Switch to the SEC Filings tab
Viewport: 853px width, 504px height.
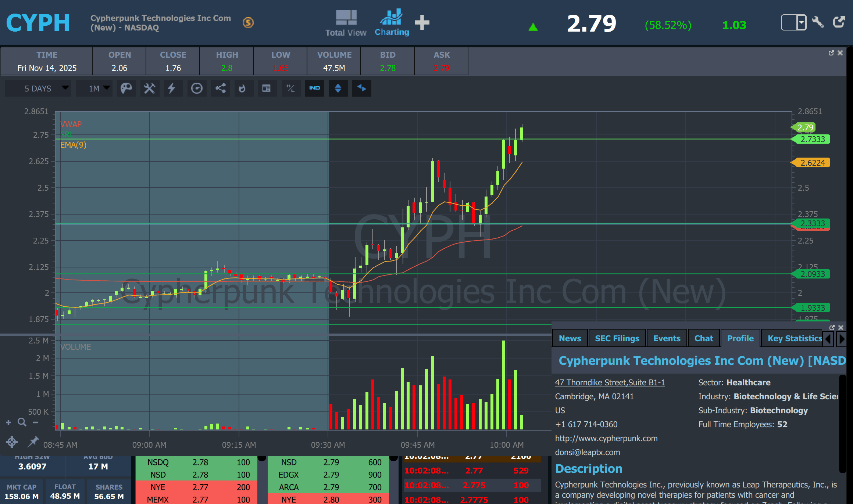[617, 338]
